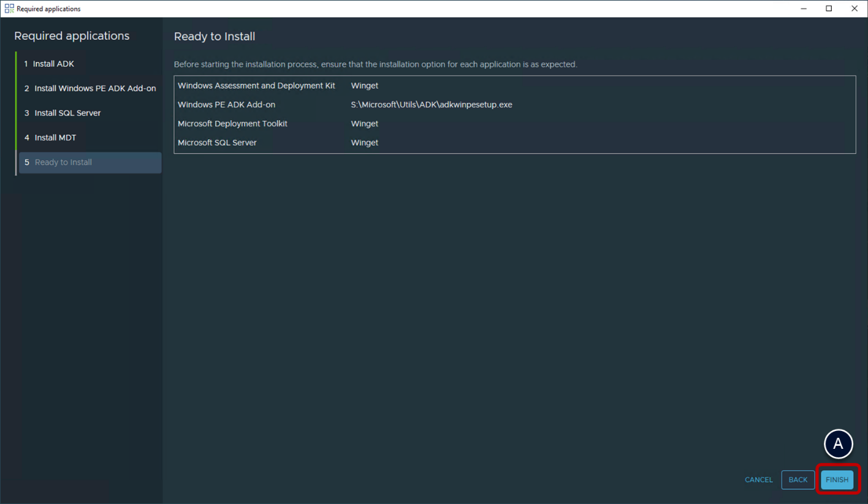
Task: Go to step 1 Install ADK
Action: tap(53, 64)
